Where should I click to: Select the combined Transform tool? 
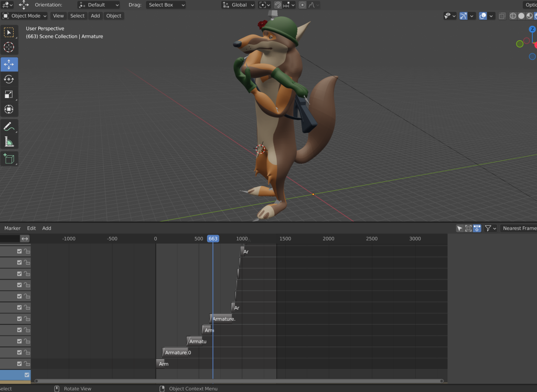pos(9,110)
